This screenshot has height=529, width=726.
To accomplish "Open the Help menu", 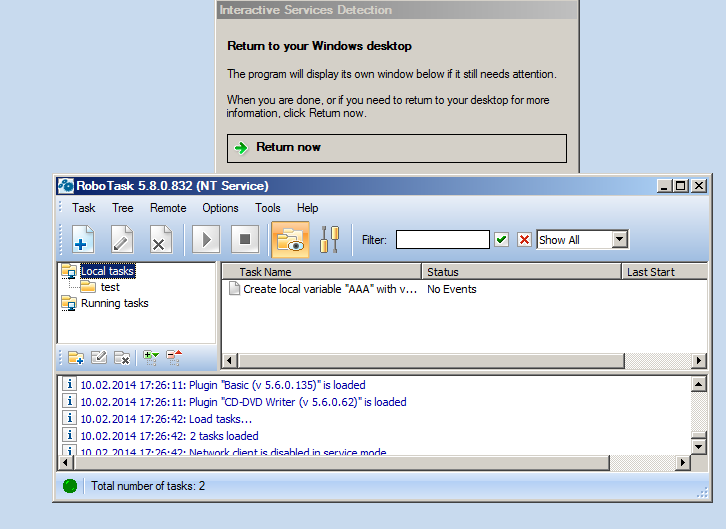I will tap(307, 208).
